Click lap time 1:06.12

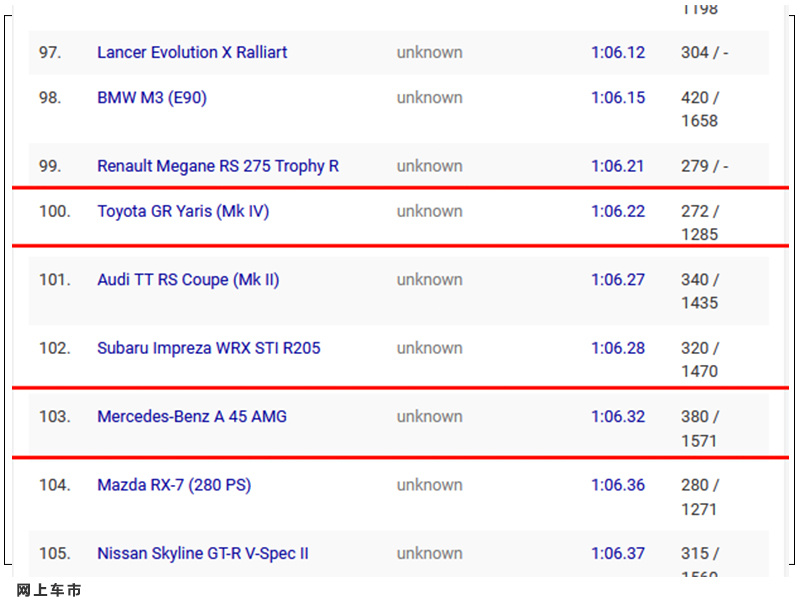[618, 53]
